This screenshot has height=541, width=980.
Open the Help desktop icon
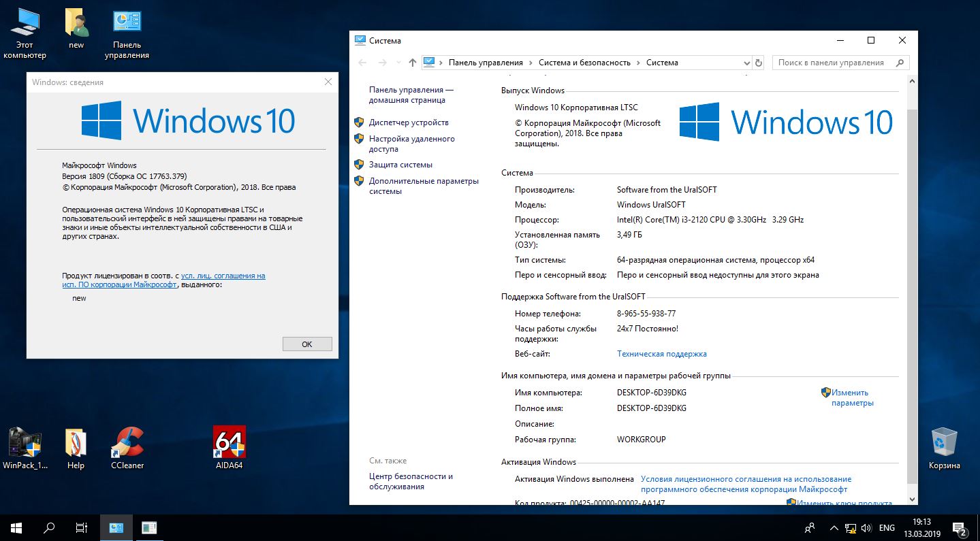76,448
